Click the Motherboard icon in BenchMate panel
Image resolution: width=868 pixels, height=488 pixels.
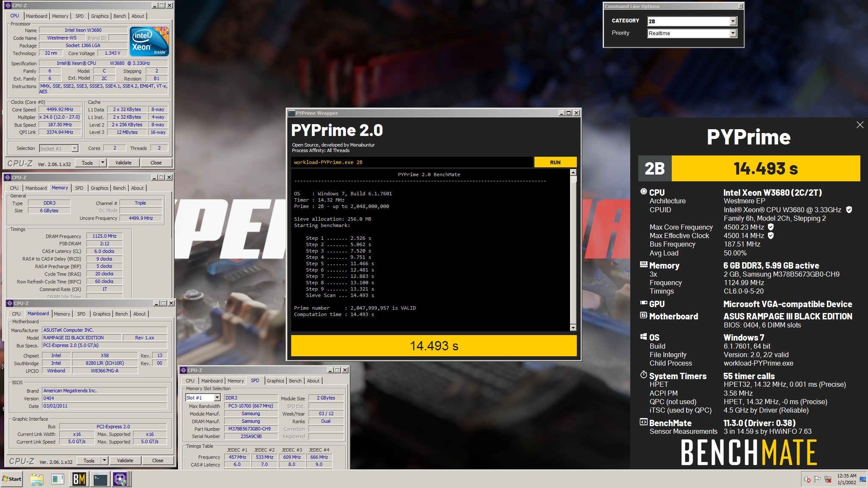pos(643,316)
